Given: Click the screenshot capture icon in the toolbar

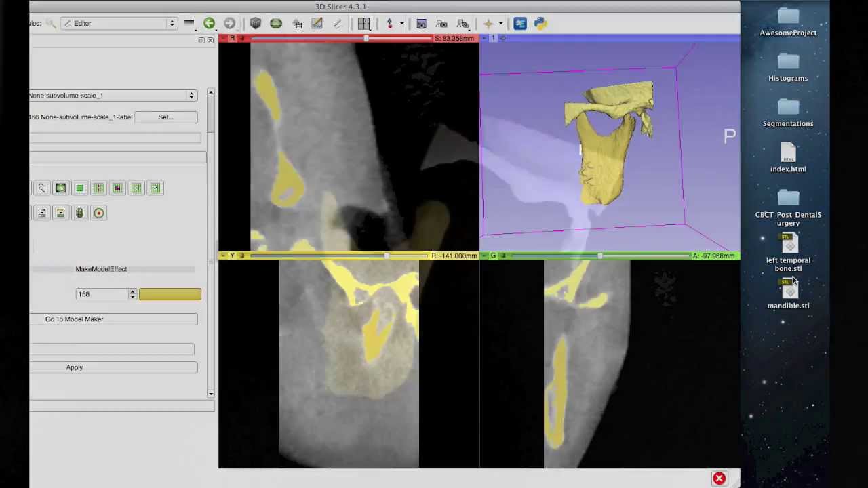Looking at the screenshot, I should click(x=421, y=24).
